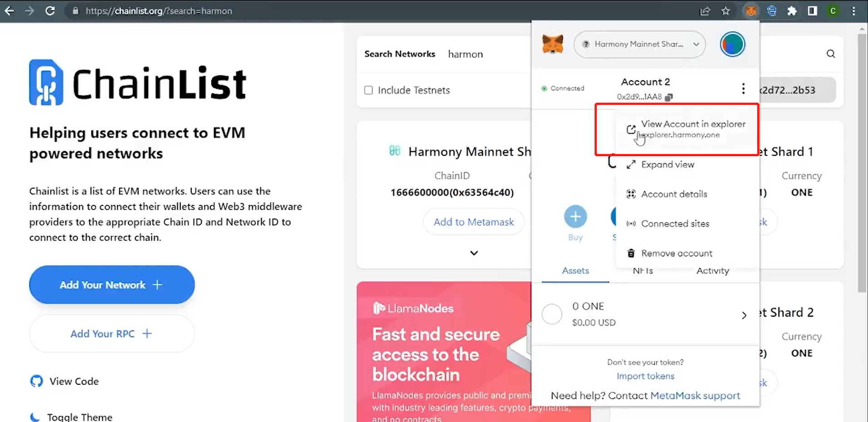Expand Harmony Mainnet card details chevron

point(474,253)
